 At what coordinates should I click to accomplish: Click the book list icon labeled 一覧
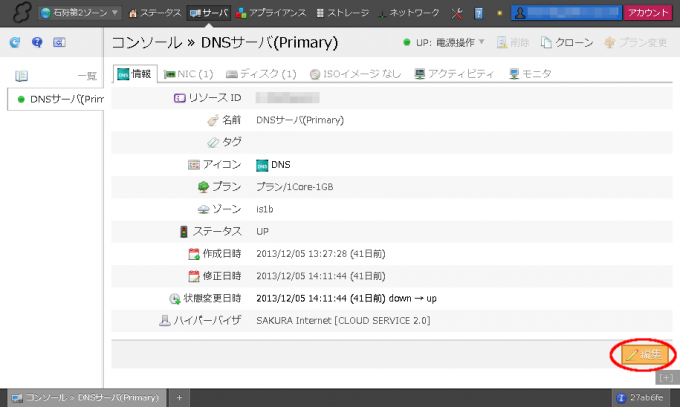click(x=22, y=75)
